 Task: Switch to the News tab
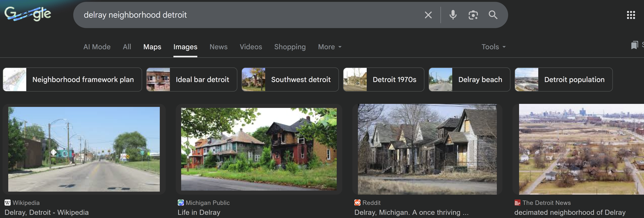218,47
